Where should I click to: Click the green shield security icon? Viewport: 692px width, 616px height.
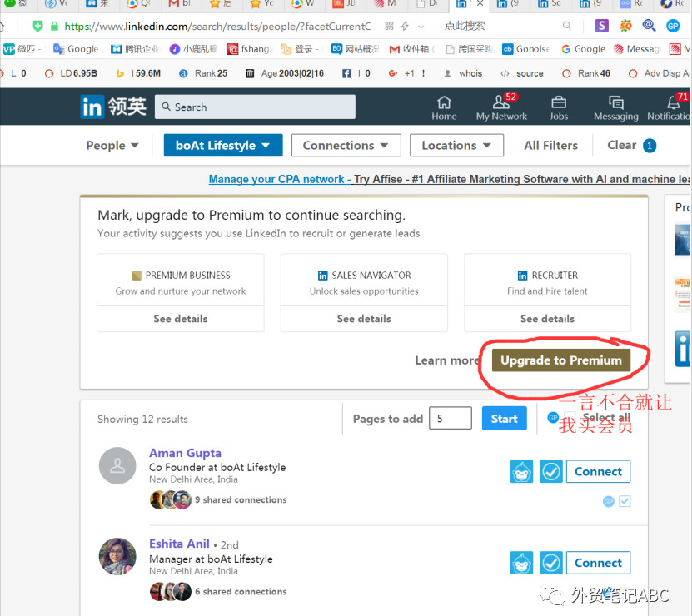point(38,26)
